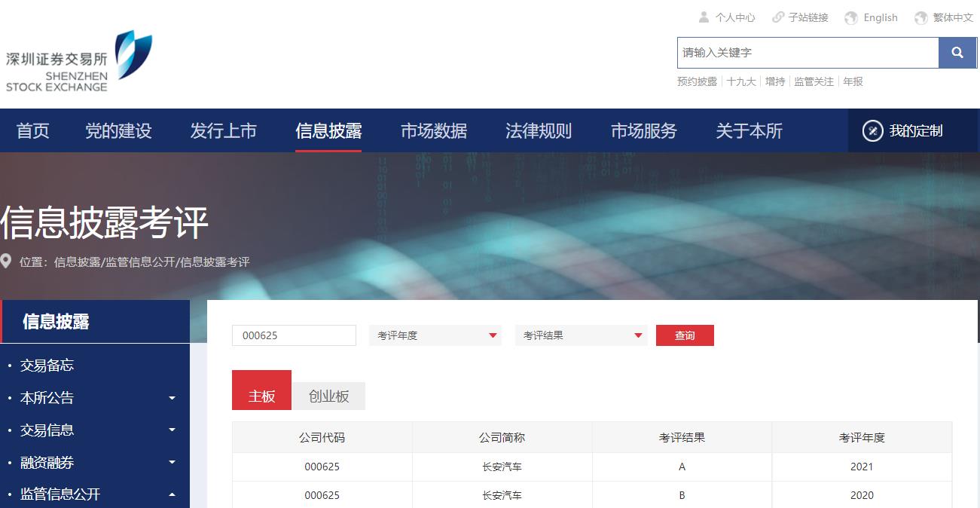Collapse 监管信息公开 arrow in the sidebar
This screenshot has height=508, width=980.
pos(172,494)
